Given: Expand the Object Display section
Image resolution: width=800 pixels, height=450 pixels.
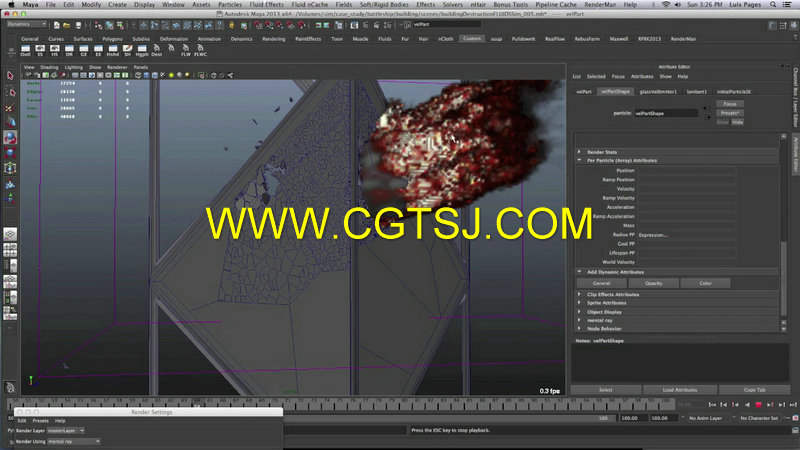Looking at the screenshot, I should click(579, 312).
